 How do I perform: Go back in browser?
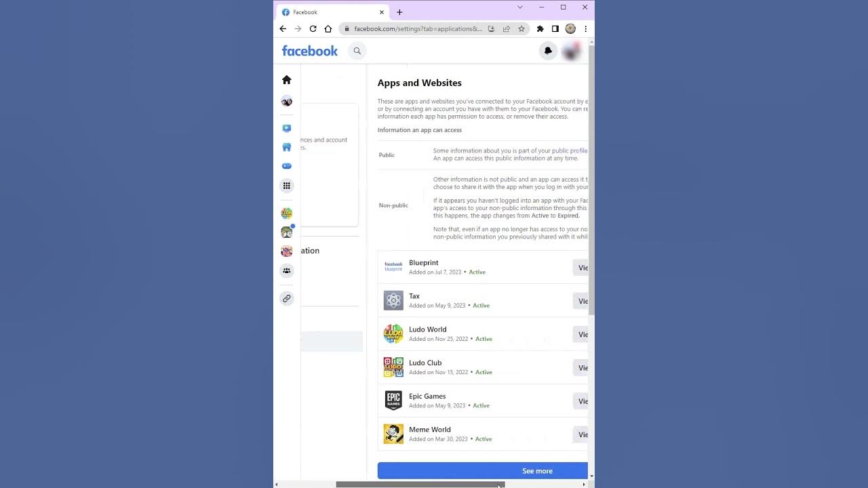click(283, 28)
